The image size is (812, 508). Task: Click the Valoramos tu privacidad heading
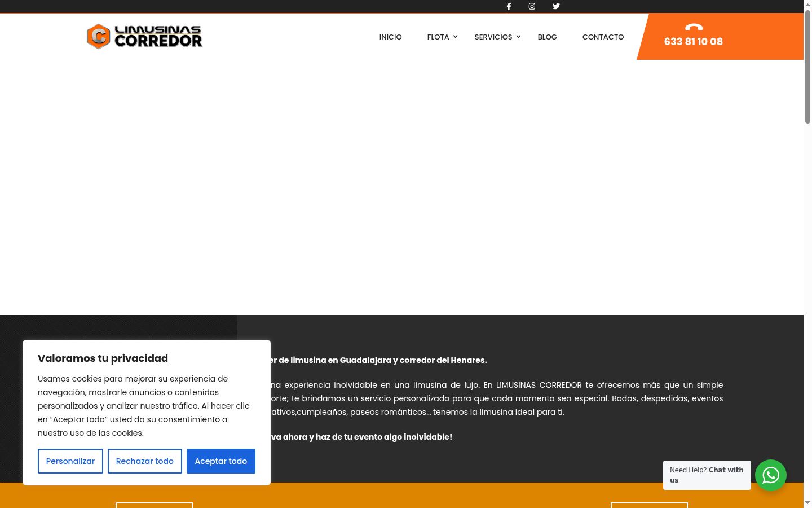coord(103,358)
